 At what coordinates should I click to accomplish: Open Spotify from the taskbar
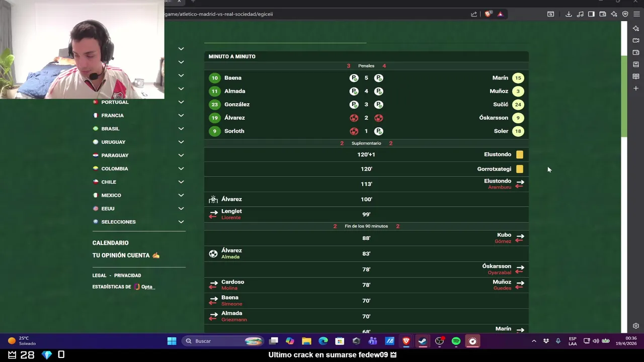456,341
